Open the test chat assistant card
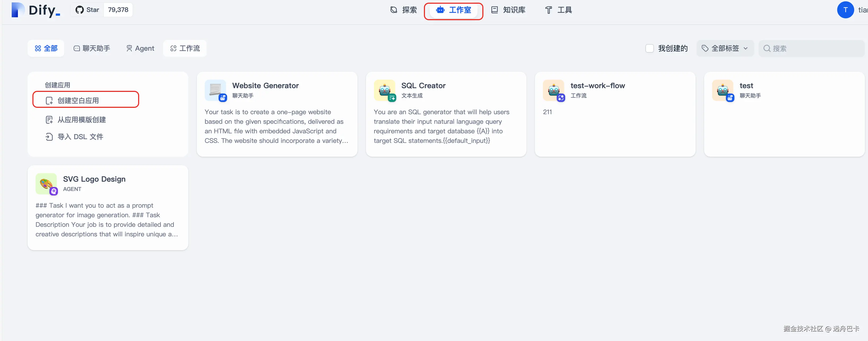 coord(784,114)
